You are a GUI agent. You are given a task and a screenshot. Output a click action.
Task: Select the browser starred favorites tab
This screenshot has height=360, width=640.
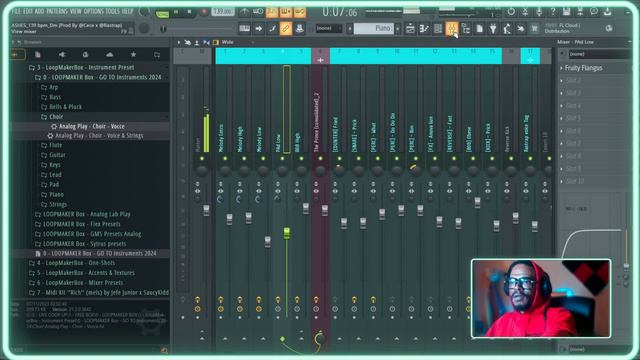pos(133,54)
